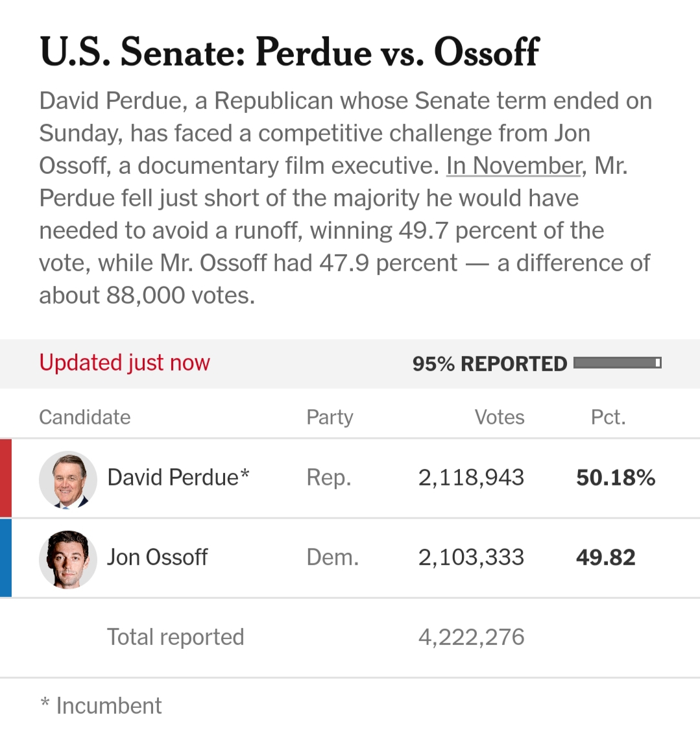700x730 pixels.
Task: Click the Votes column header
Action: click(x=500, y=417)
